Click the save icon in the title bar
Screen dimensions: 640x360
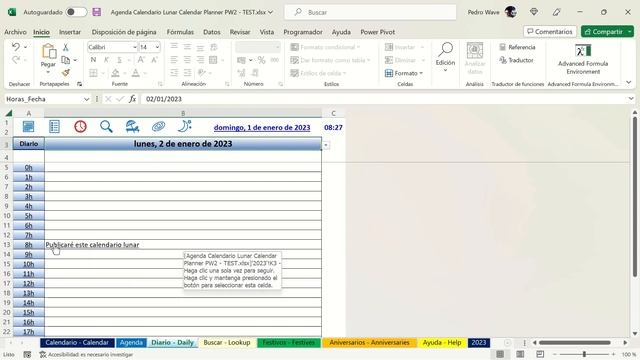click(x=97, y=12)
